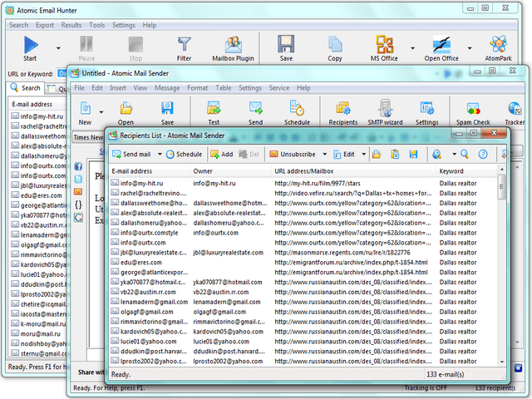Screen dimensions: 532x399
Task: Click the Twitter icon in the sidebar
Action: (77, 179)
